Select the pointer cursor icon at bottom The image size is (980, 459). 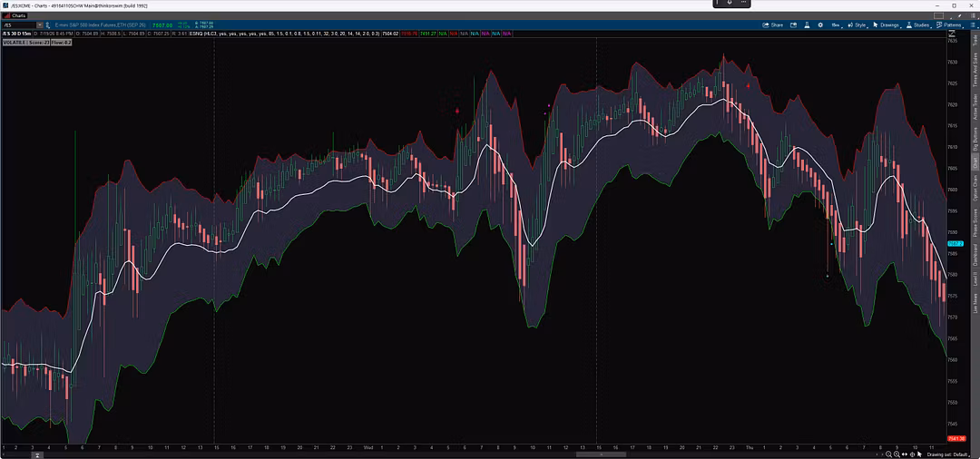919,454
